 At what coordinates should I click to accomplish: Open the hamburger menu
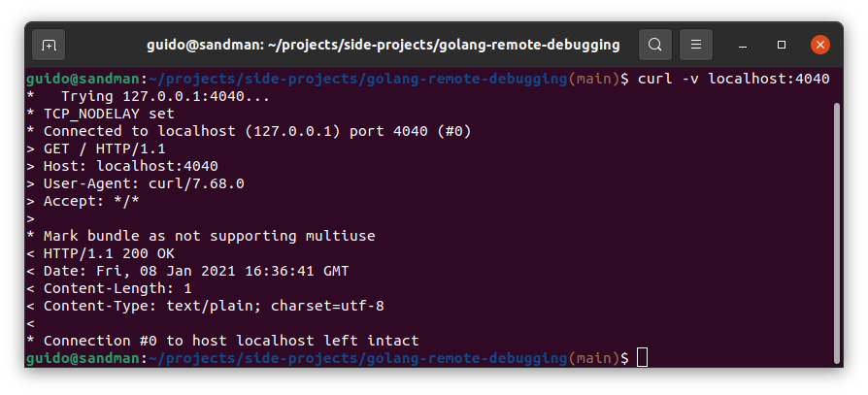(x=696, y=45)
